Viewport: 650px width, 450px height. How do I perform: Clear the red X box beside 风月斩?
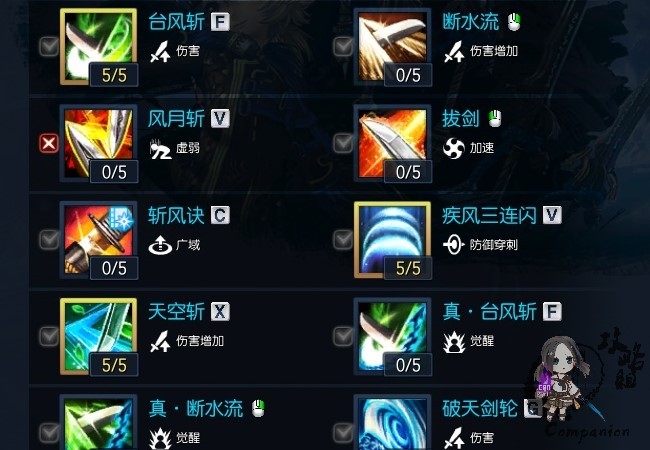(49, 143)
